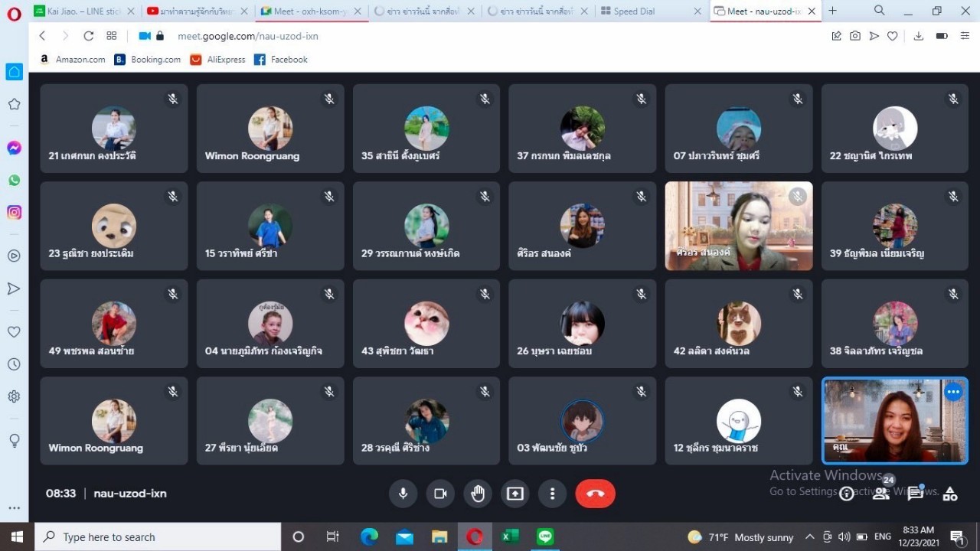Open the options menu on your own video tile
The image size is (980, 551).
[952, 393]
